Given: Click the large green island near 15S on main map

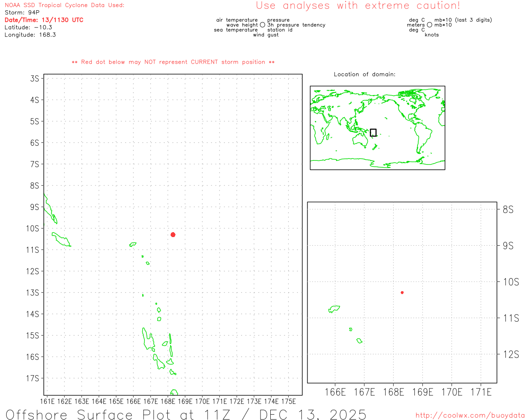Looking at the screenshot, I should pos(147,339).
